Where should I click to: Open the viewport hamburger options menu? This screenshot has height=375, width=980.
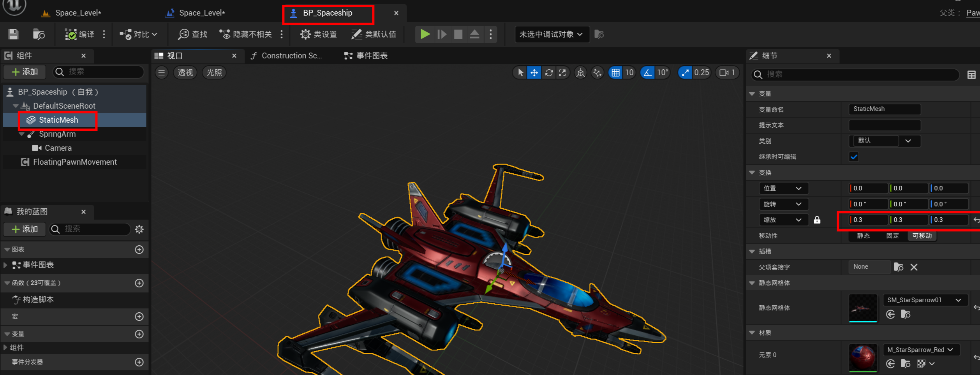162,72
